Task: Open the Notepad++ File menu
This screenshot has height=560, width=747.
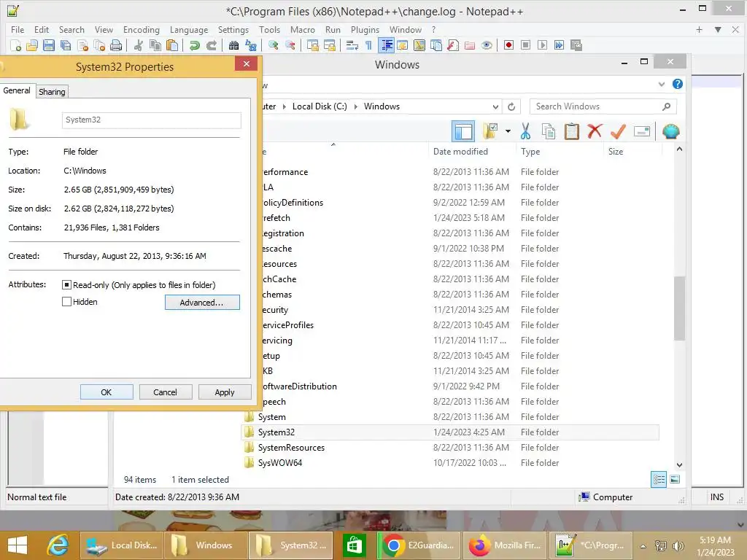Action: point(18,29)
